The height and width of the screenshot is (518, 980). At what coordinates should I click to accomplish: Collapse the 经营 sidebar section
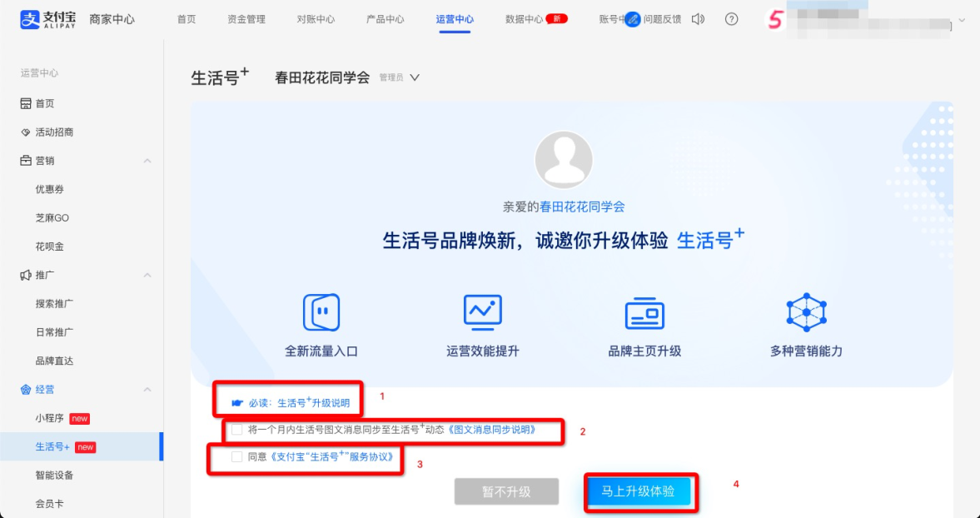(147, 390)
